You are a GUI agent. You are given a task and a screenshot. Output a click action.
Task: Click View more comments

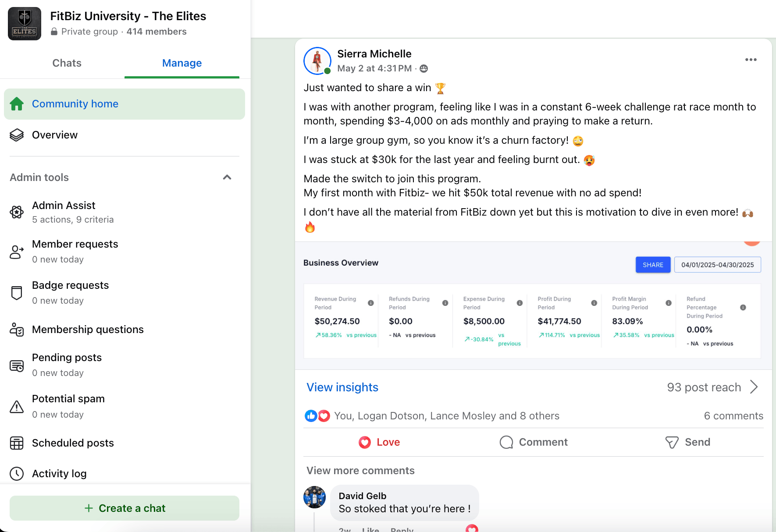tap(360, 471)
